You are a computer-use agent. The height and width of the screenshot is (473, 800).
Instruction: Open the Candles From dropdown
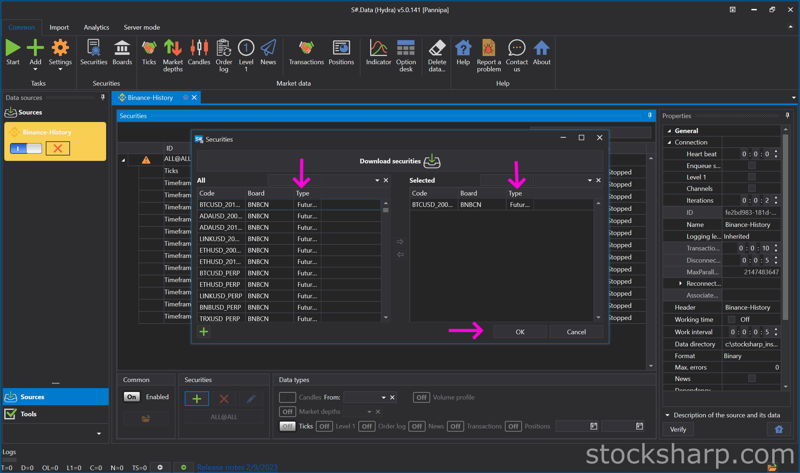[383, 398]
